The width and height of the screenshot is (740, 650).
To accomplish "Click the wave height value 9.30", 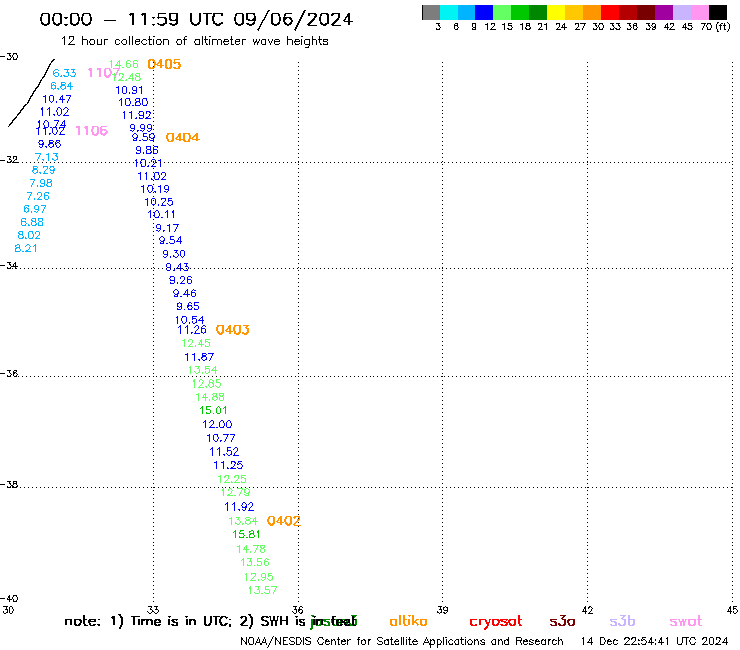I will pyautogui.click(x=174, y=254).
